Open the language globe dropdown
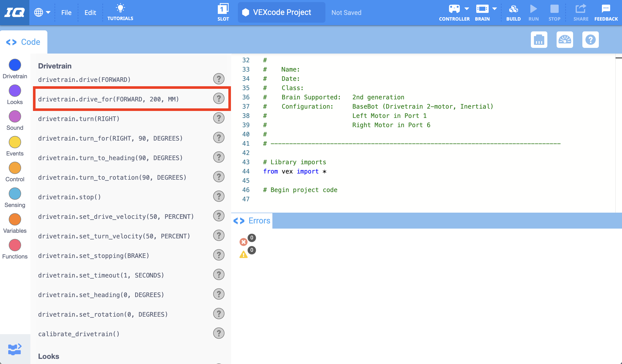The width and height of the screenshot is (622, 364). (42, 12)
